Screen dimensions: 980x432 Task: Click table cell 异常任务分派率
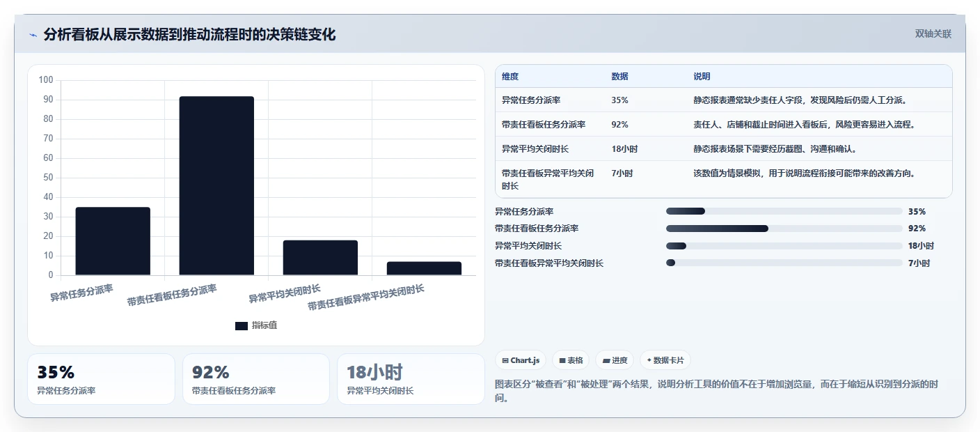point(531,100)
